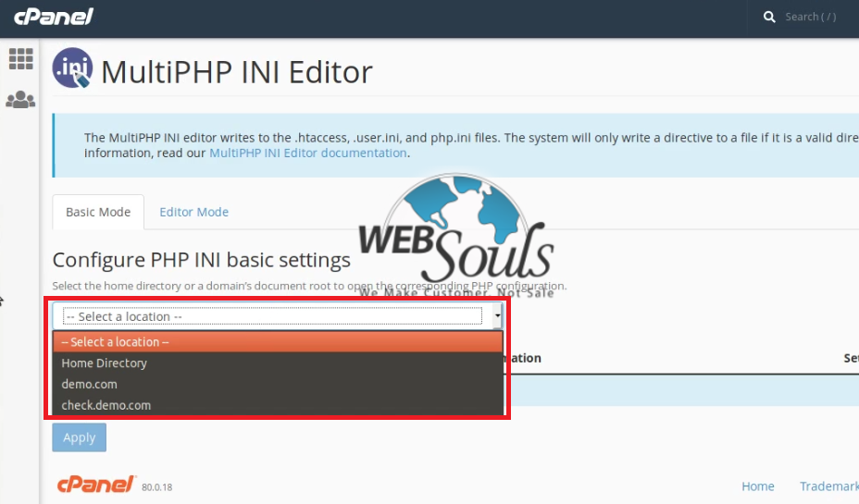859x504 pixels.
Task: Click the MultiPHP INI Editor page icon
Action: (x=72, y=68)
